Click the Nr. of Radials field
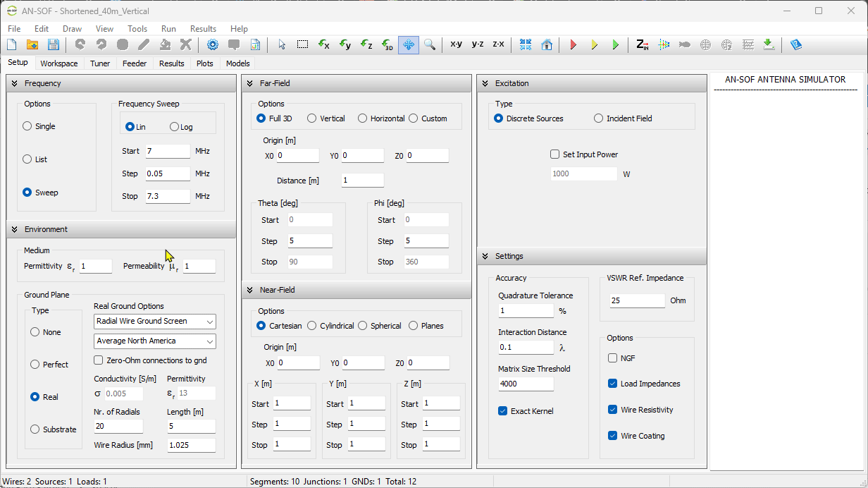 coord(118,426)
